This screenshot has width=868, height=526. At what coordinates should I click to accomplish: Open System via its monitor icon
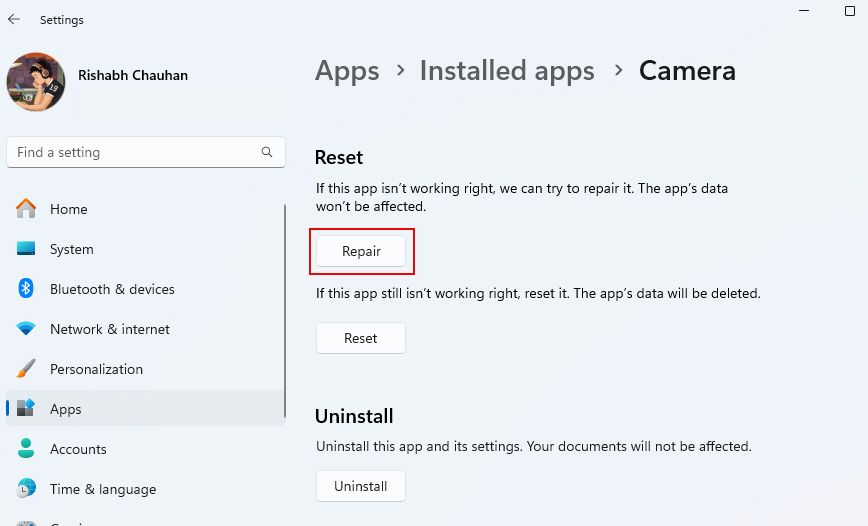click(x=26, y=249)
